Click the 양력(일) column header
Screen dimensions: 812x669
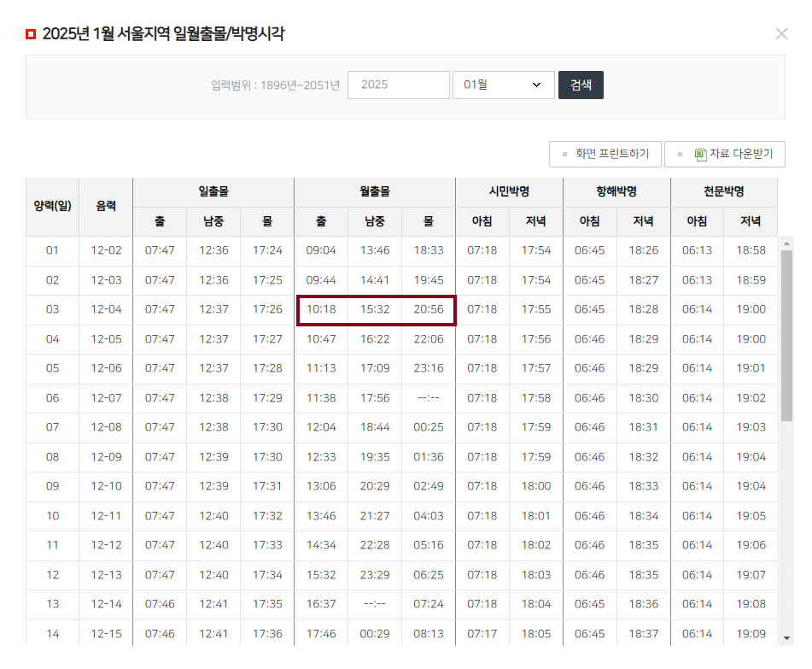click(52, 206)
